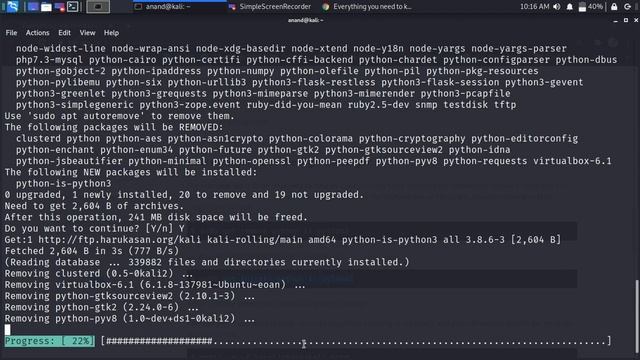
Task: Launch the screen recorder panel launcher icon
Action: pos(60,7)
